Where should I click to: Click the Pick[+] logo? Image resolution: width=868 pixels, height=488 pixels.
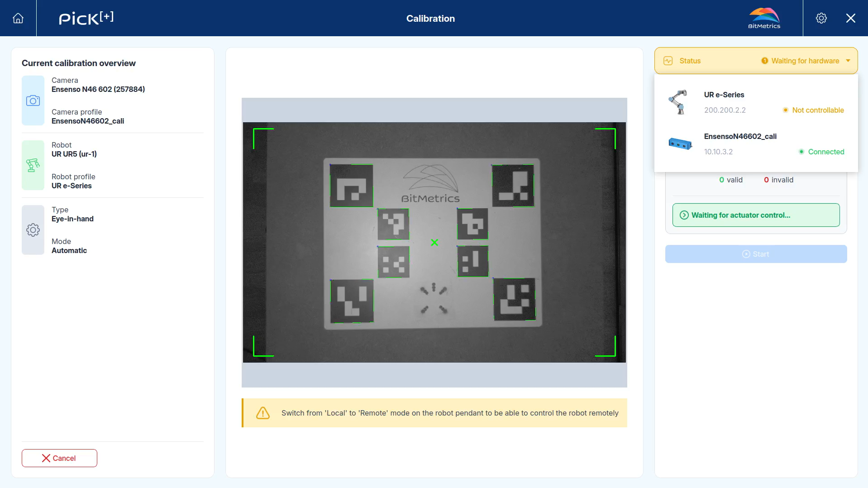coord(86,18)
